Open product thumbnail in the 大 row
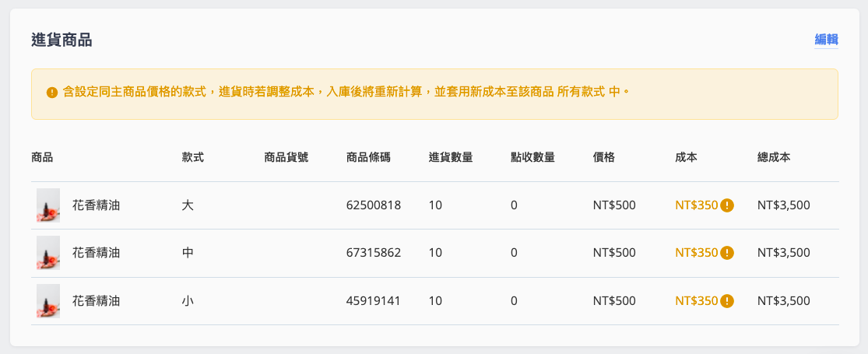 (48, 205)
